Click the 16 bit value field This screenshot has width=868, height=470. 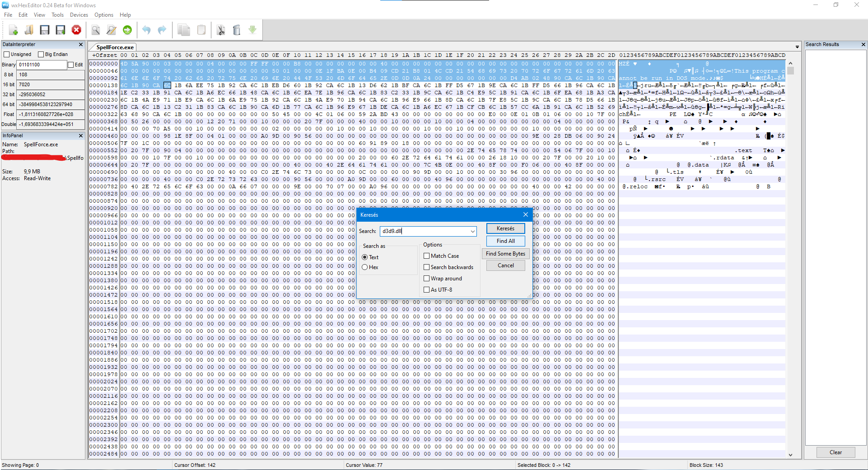(x=51, y=84)
